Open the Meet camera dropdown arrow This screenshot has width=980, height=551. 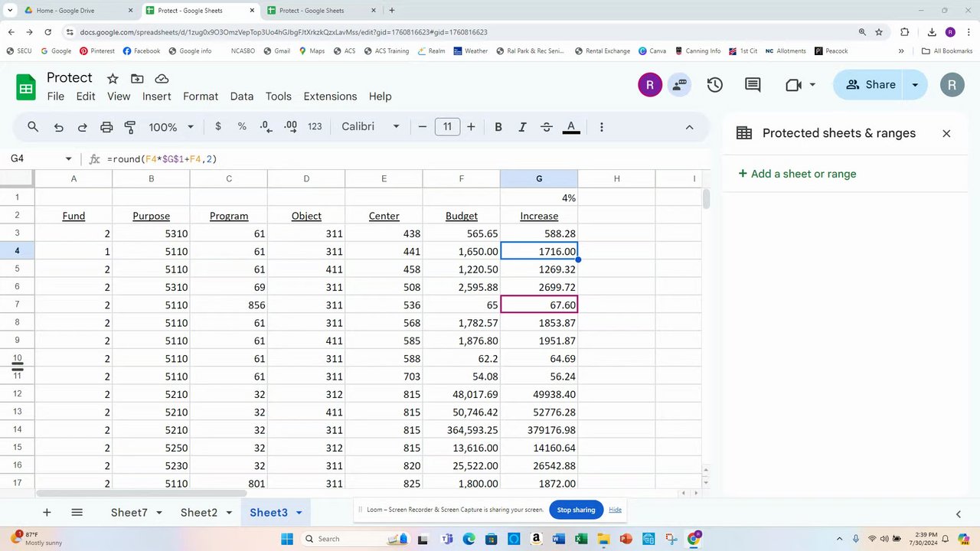pos(812,85)
